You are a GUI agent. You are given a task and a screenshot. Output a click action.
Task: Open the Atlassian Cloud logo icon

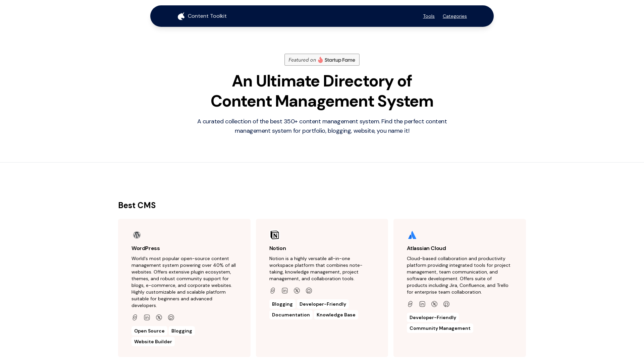click(412, 235)
